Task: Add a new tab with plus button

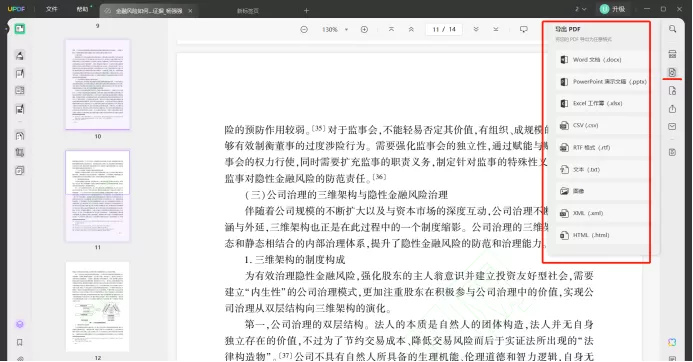Action: pos(306,11)
